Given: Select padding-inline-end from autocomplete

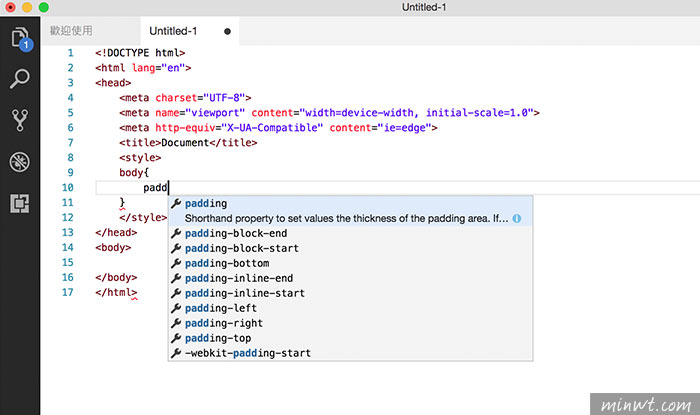Looking at the screenshot, I should click(x=350, y=278).
